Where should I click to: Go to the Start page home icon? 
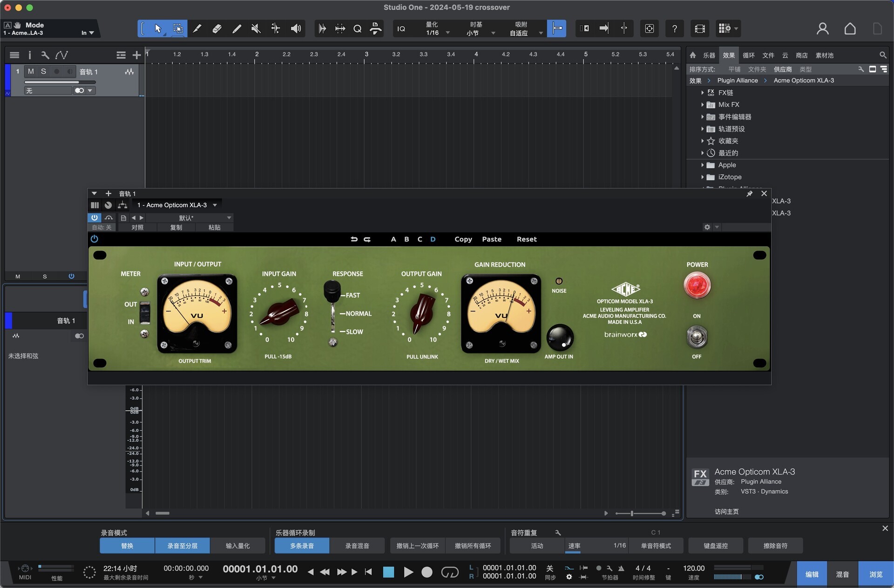(850, 29)
